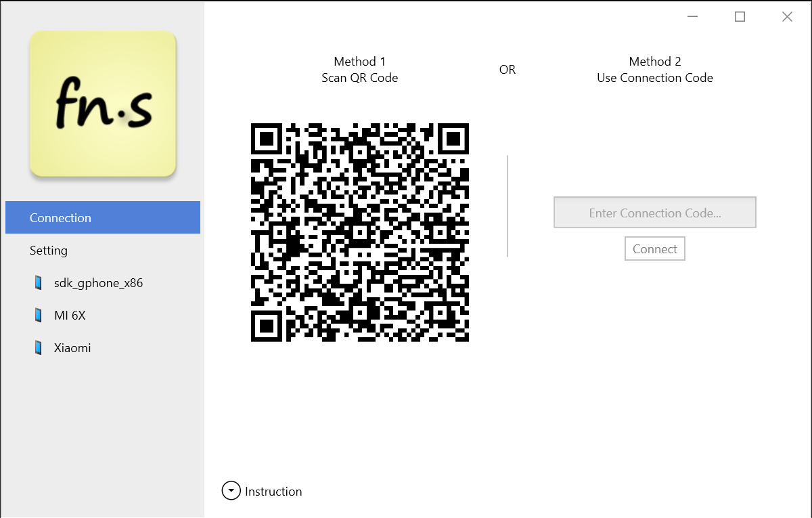The height and width of the screenshot is (518, 812).
Task: Close the window
Action: pyautogui.click(x=787, y=17)
